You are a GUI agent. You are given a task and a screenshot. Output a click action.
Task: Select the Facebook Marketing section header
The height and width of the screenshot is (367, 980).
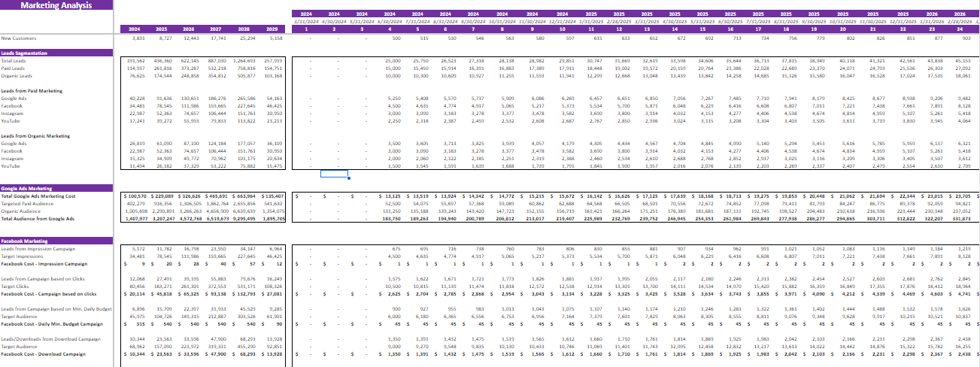[26, 241]
